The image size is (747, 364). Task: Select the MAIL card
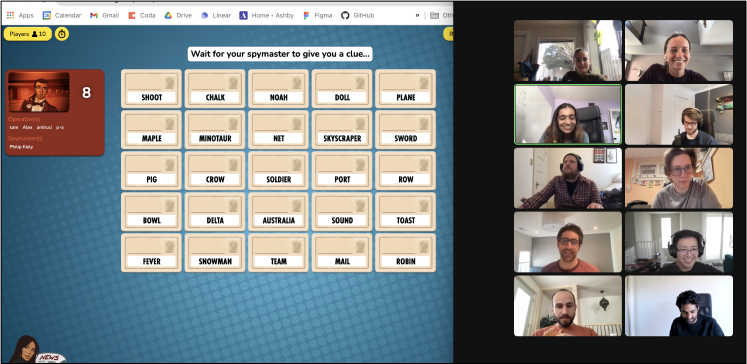(x=342, y=253)
